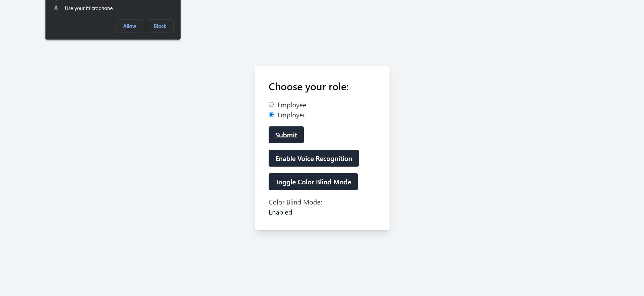Click the Employee label text
The image size is (644, 296).
point(292,105)
